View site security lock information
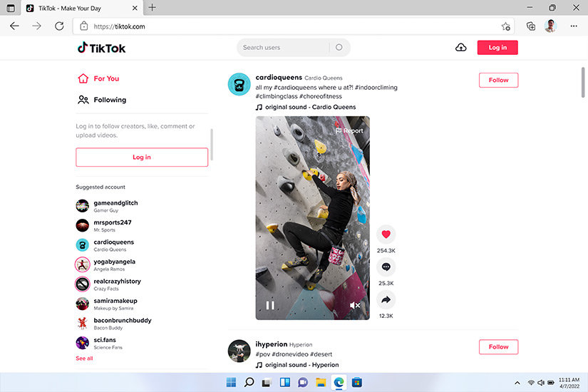The width and height of the screenshot is (588, 392). pyautogui.click(x=84, y=26)
